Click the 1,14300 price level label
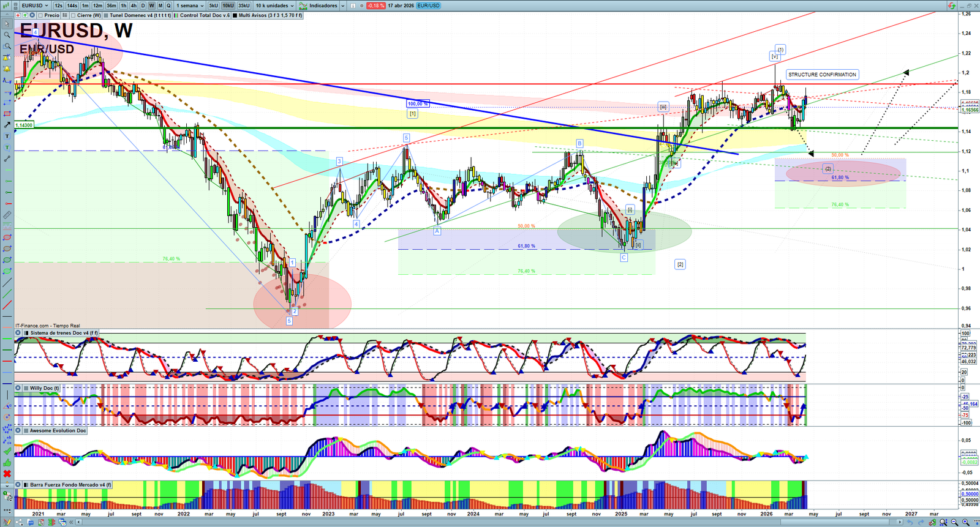Screen dimensions: 980x527 [24, 125]
